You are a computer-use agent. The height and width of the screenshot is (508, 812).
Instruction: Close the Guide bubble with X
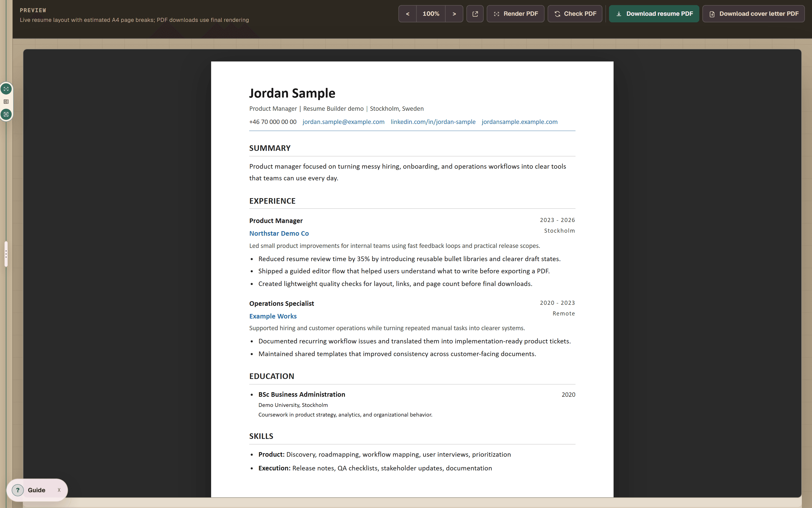click(59, 490)
